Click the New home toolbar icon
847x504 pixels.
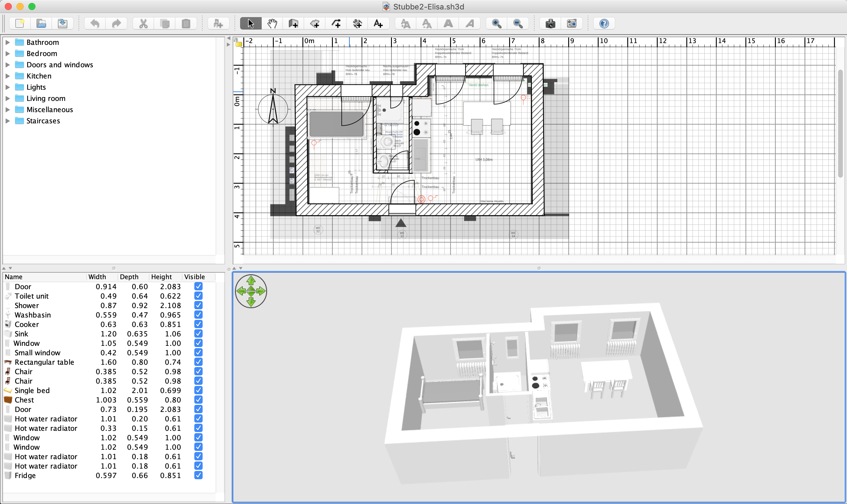tap(20, 23)
